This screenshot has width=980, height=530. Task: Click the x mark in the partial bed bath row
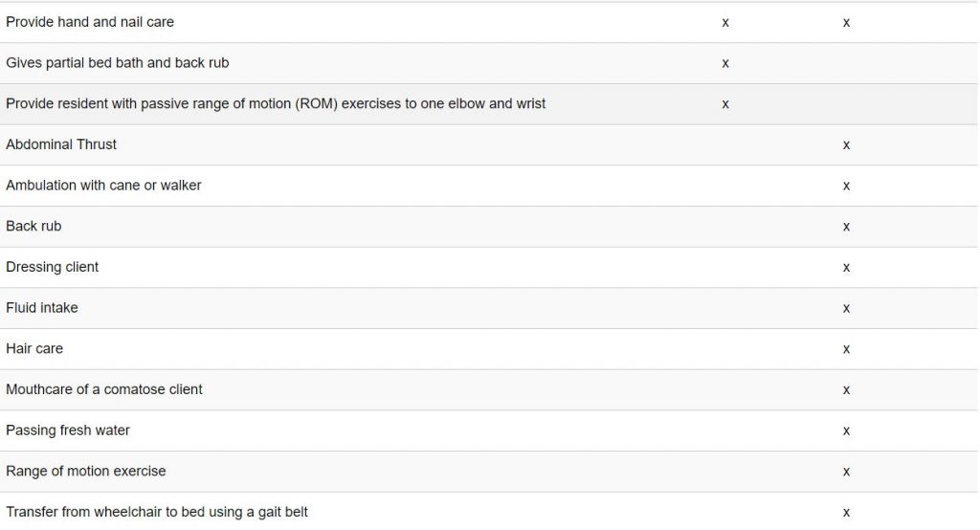(x=725, y=64)
